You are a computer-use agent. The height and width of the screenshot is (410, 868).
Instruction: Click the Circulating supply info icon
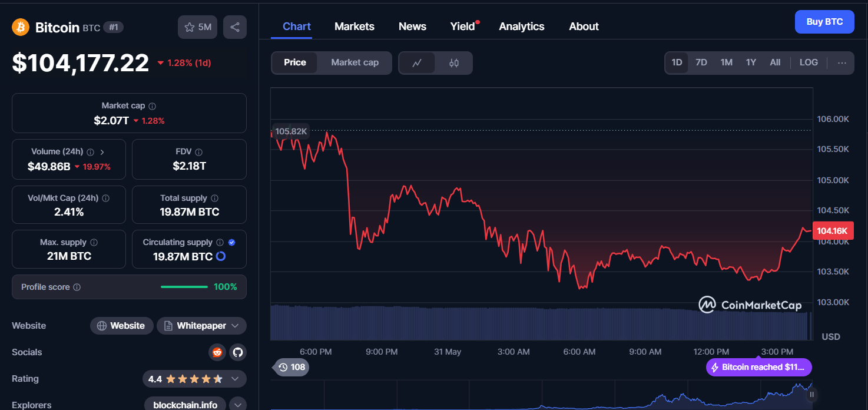(x=220, y=243)
